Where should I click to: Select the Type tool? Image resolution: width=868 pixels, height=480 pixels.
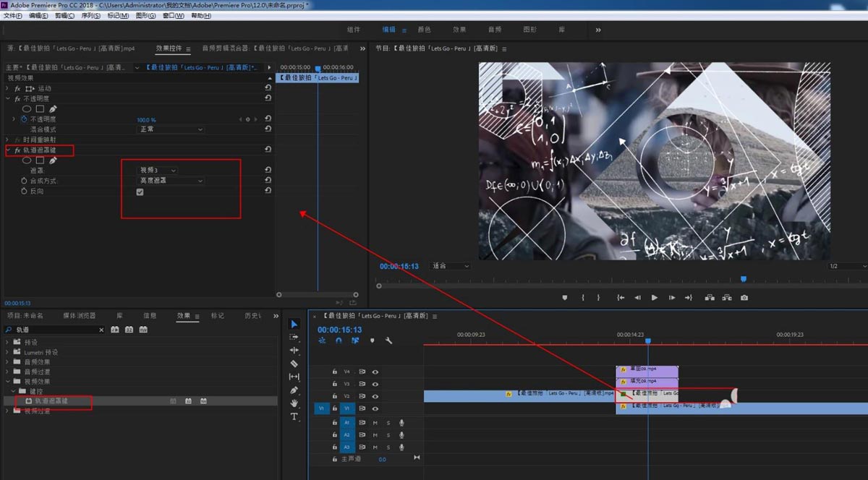(x=294, y=417)
